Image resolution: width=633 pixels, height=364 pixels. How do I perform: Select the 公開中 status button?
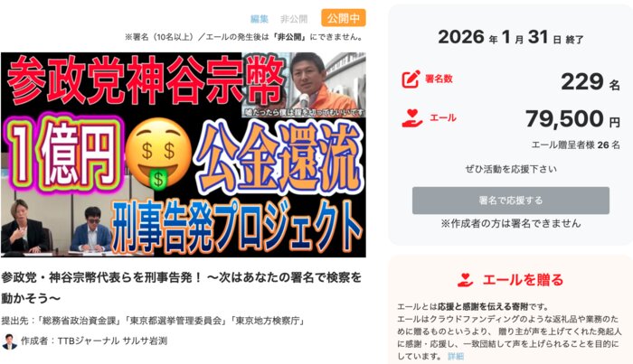tap(344, 18)
